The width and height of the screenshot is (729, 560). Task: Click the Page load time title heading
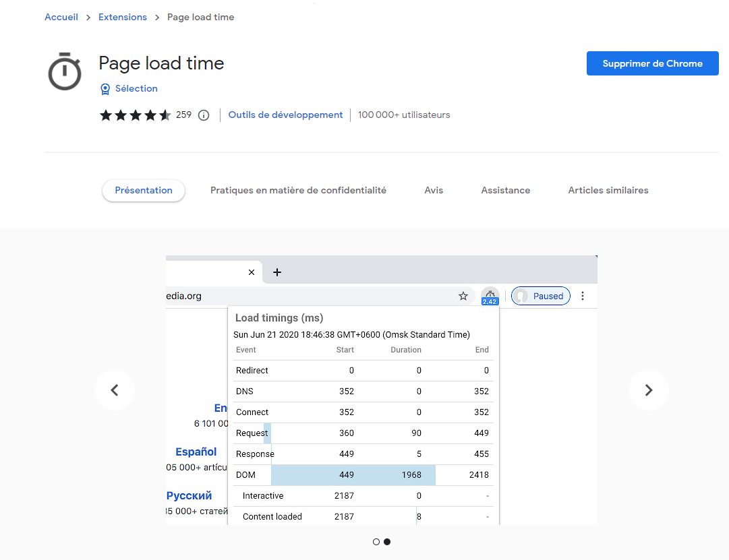[x=161, y=63]
